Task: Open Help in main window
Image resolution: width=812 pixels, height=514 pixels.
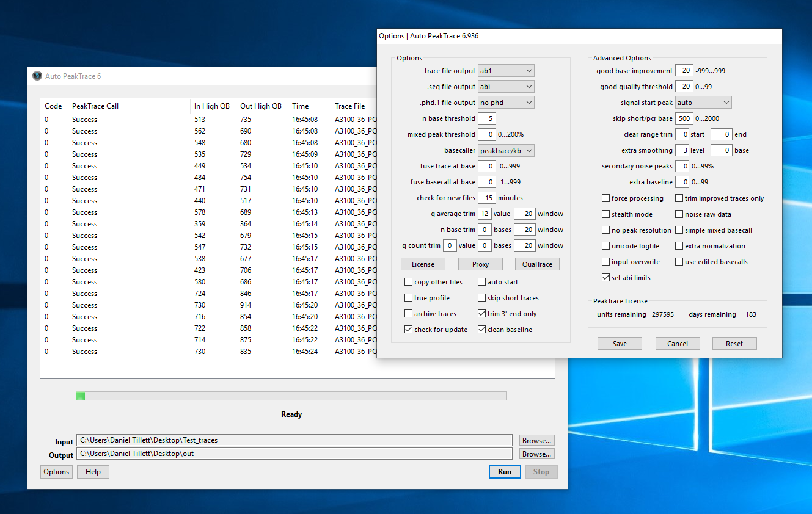Action: [93, 472]
